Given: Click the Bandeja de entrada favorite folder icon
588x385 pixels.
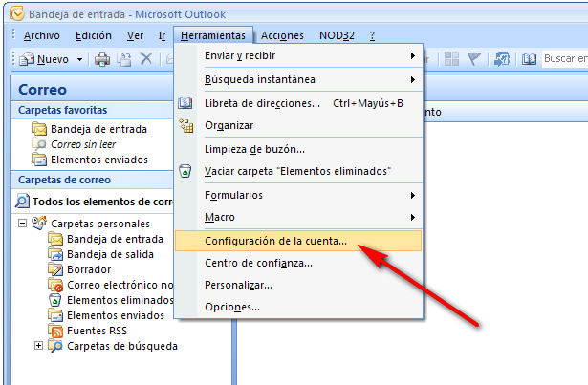Looking at the screenshot, I should click(x=39, y=129).
